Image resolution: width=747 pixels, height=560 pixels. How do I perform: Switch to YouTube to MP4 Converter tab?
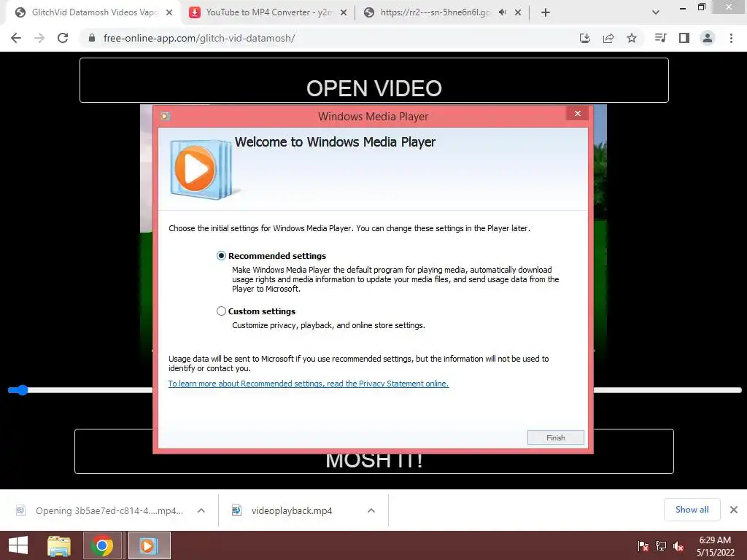point(267,12)
